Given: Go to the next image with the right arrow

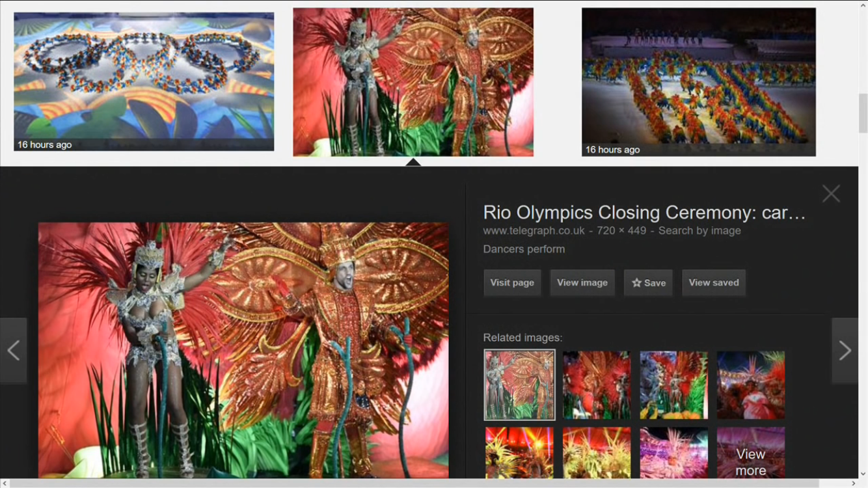Looking at the screenshot, I should coord(845,351).
